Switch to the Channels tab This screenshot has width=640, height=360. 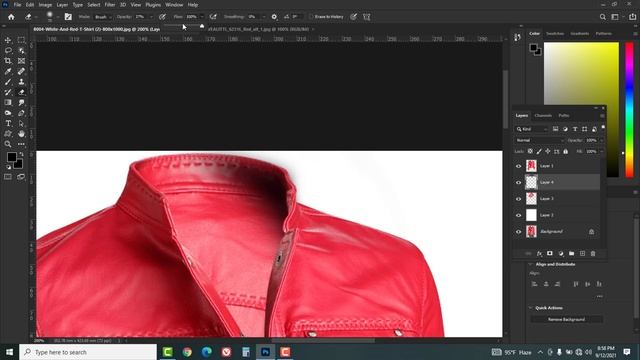click(x=543, y=116)
